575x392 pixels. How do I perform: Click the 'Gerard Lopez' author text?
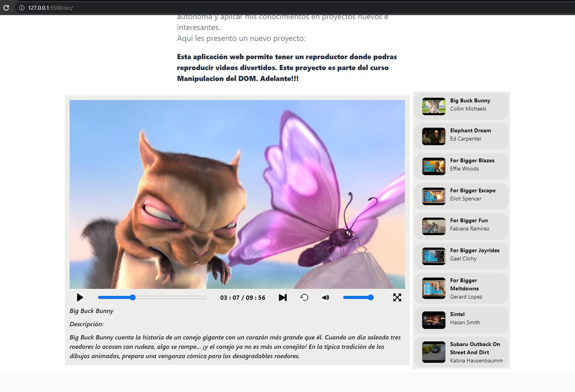[x=466, y=297]
